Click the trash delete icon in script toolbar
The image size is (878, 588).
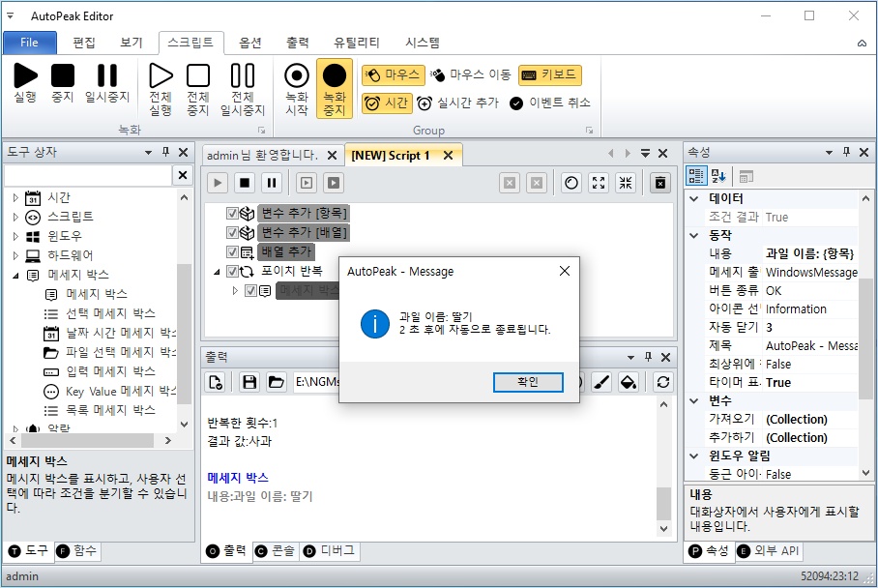660,183
